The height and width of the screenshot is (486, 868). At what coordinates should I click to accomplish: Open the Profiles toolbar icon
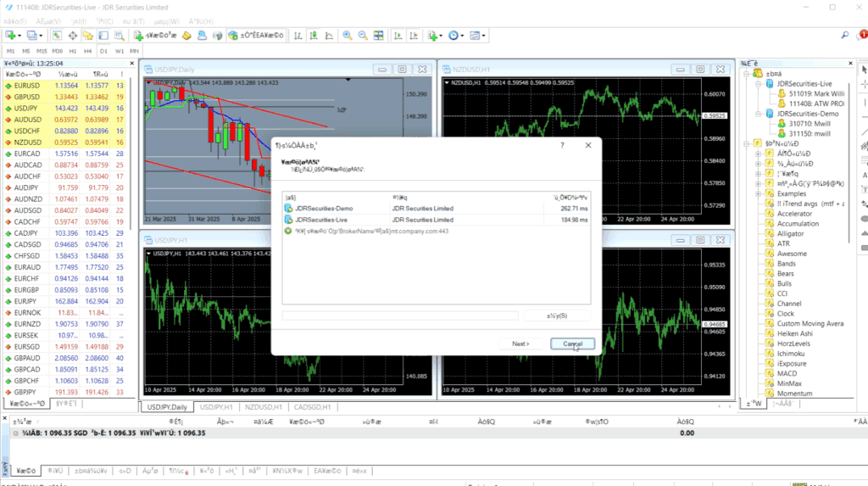31,36
